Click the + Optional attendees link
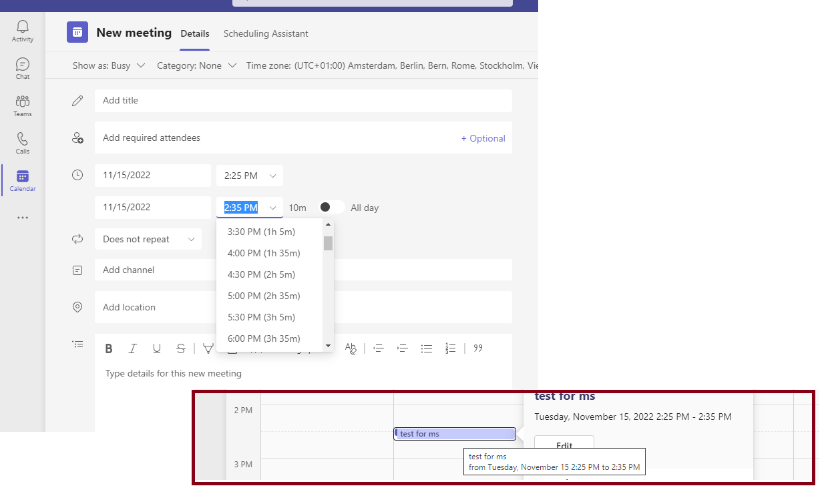832x504 pixels. click(483, 138)
